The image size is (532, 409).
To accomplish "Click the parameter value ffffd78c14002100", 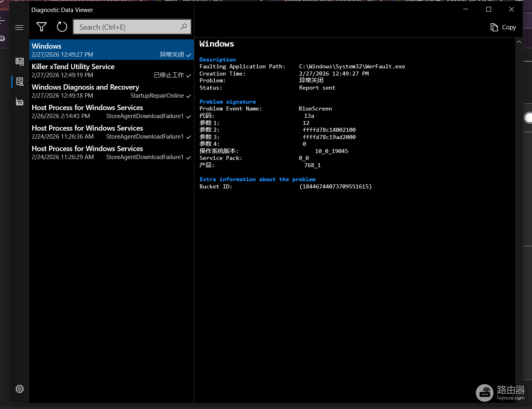I will coord(329,130).
